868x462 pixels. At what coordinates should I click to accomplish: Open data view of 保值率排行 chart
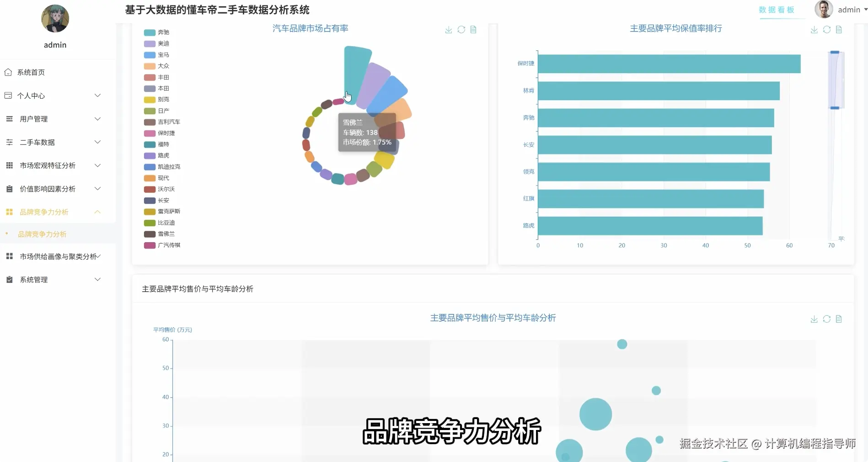click(x=839, y=30)
